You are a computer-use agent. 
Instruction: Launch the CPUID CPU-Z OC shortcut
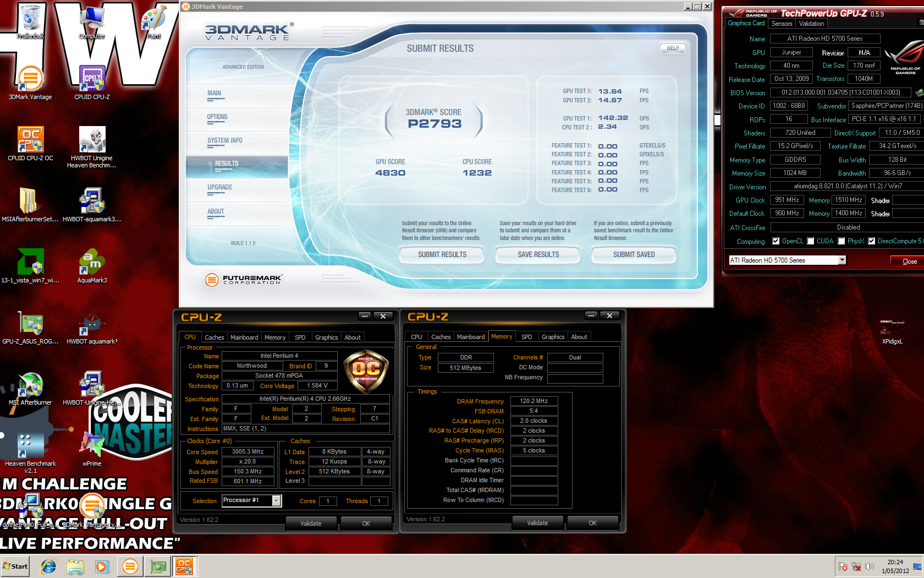click(30, 144)
